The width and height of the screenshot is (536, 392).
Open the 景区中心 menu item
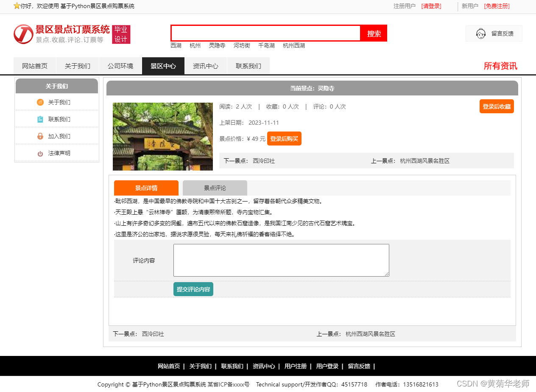click(x=163, y=66)
